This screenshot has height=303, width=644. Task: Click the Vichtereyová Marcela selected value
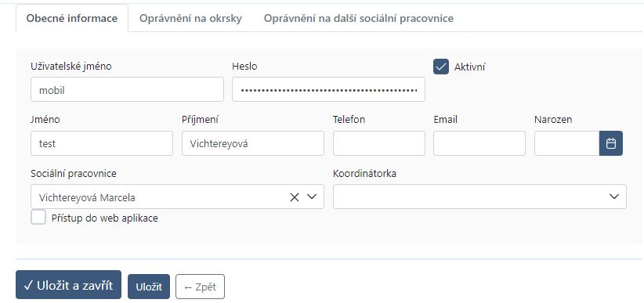point(87,197)
